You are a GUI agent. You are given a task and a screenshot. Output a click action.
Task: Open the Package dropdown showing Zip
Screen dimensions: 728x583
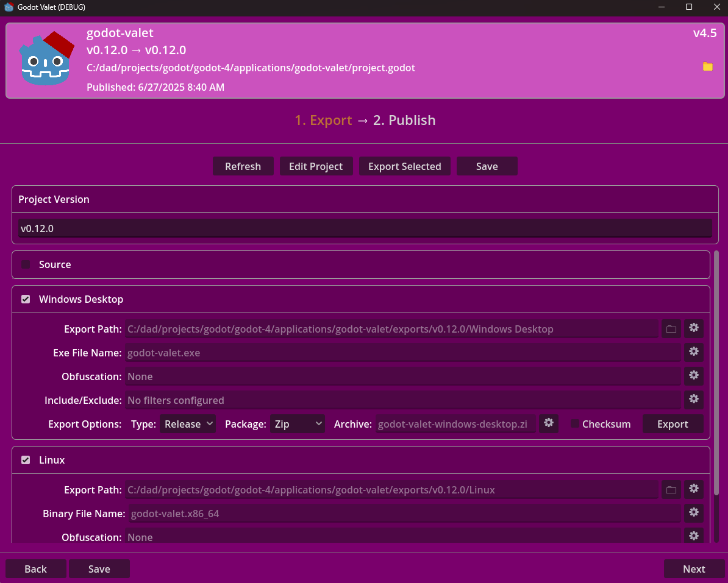[x=298, y=424]
